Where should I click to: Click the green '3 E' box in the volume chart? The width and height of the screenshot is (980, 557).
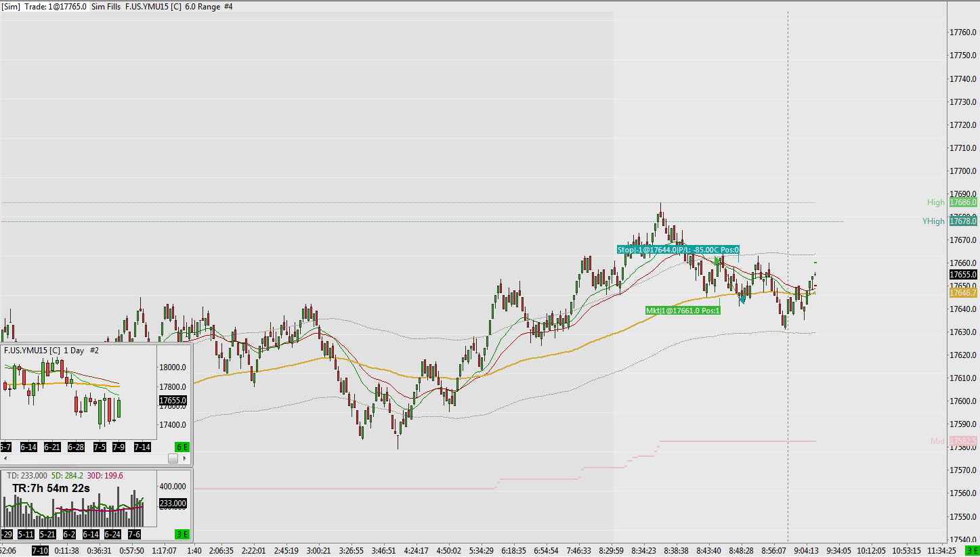tap(182, 534)
